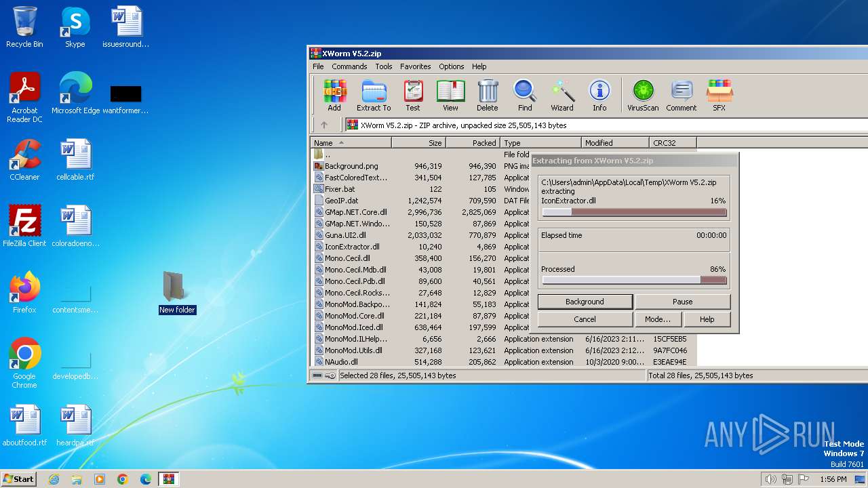Click the Test archive icon

(x=413, y=96)
